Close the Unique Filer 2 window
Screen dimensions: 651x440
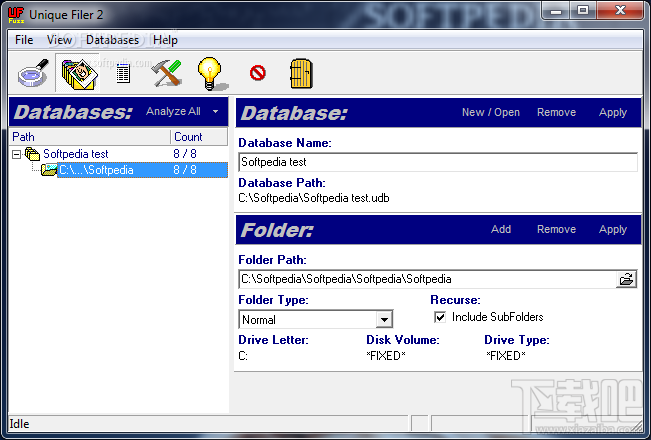point(620,11)
